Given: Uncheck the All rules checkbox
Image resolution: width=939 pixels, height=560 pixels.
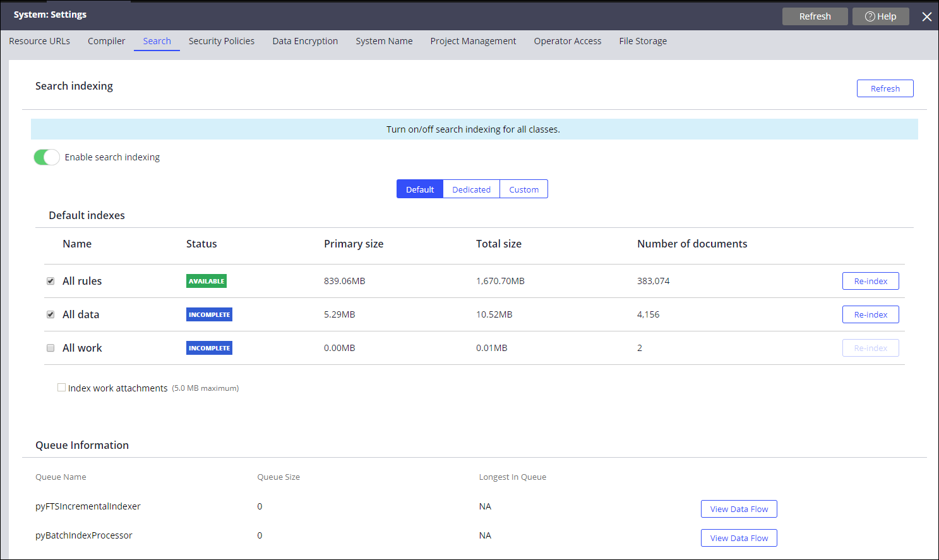Looking at the screenshot, I should (x=51, y=281).
